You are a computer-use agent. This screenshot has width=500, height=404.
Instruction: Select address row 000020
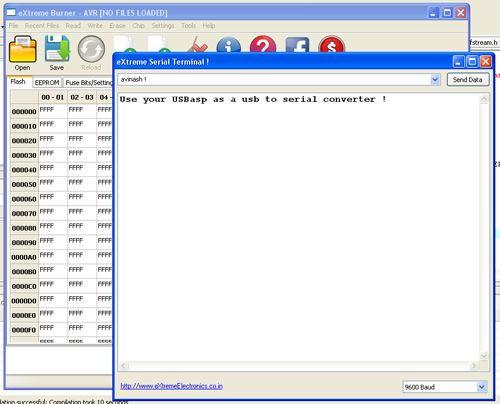24,141
